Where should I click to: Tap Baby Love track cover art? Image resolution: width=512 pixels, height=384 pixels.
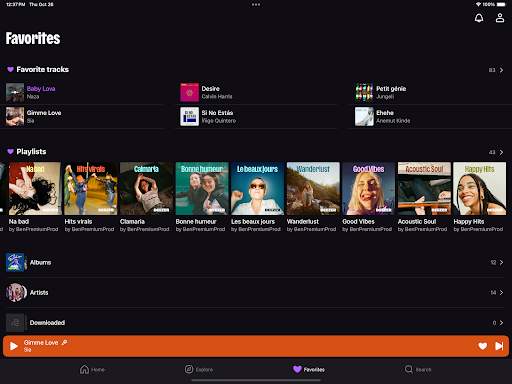pos(15,92)
